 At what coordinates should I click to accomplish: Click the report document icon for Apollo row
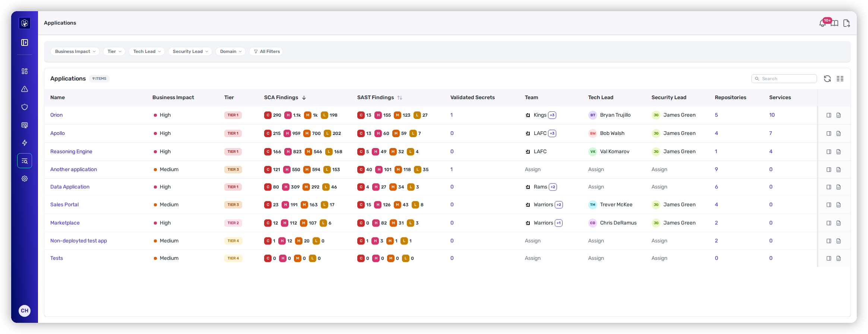click(x=839, y=133)
